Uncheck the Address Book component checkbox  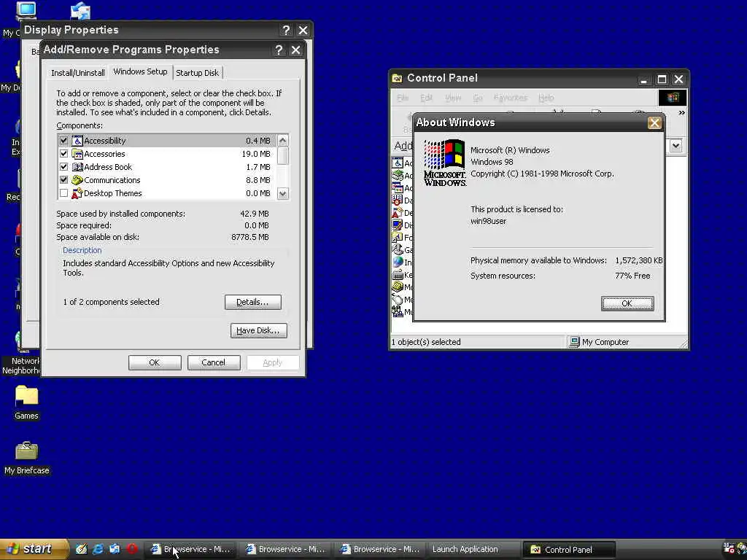pyautogui.click(x=64, y=167)
